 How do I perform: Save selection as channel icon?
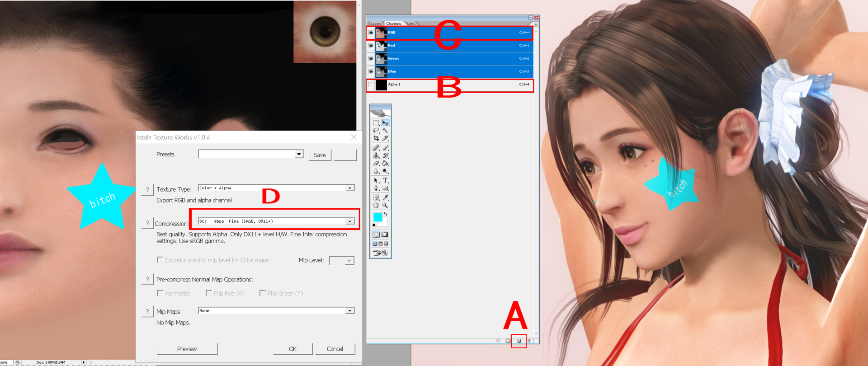pyautogui.click(x=508, y=341)
